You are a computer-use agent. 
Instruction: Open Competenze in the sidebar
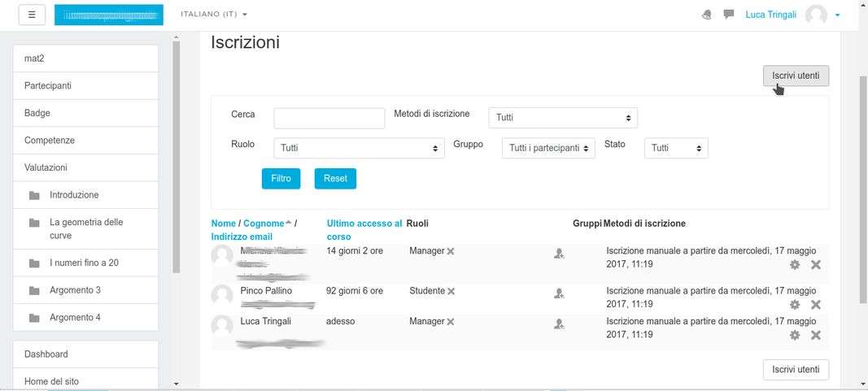coord(85,141)
